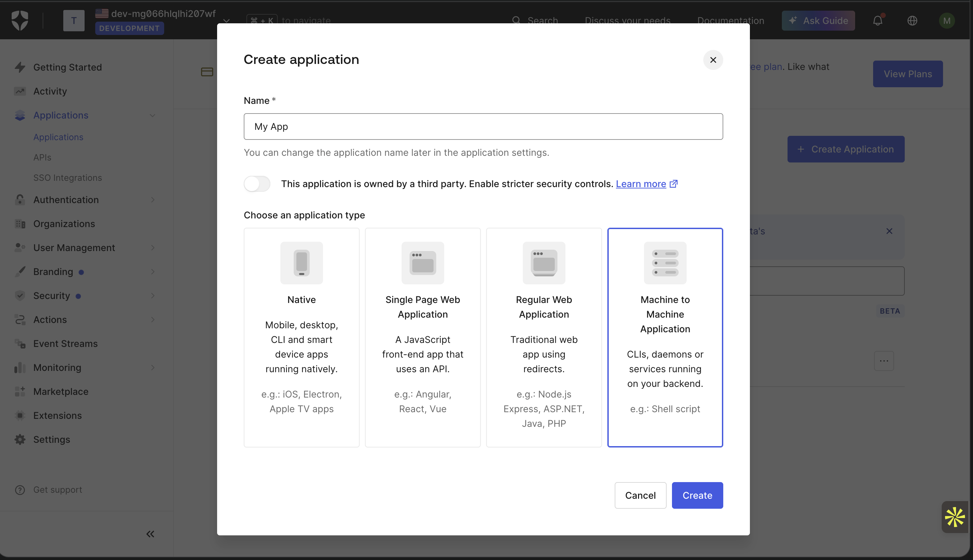Expand the Authentication section chevron
Image resolution: width=973 pixels, height=560 pixels.
pos(153,200)
